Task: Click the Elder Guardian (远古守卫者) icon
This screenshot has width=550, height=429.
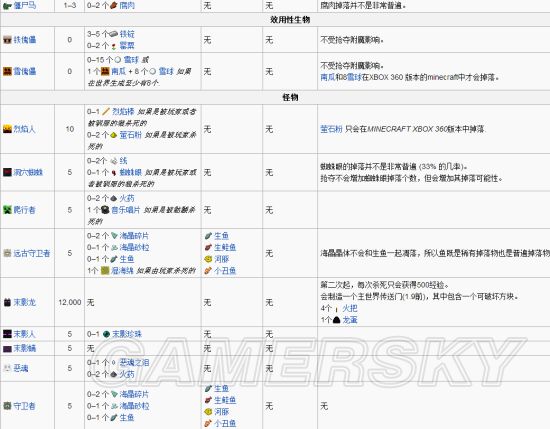Action: [x=7, y=253]
